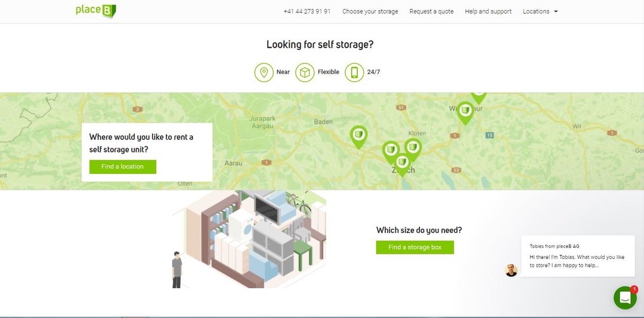Image resolution: width=644 pixels, height=318 pixels.
Task: Click the Flexible box icon
Action: pos(305,72)
